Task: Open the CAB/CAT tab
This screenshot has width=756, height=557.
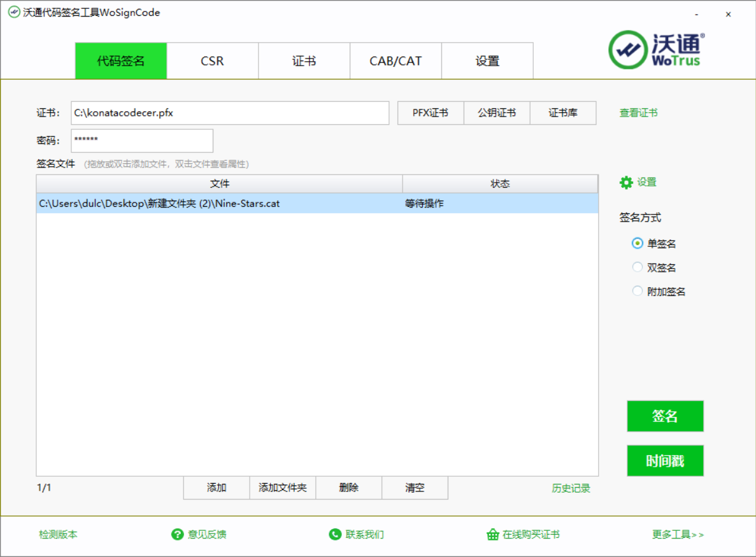Action: click(396, 60)
